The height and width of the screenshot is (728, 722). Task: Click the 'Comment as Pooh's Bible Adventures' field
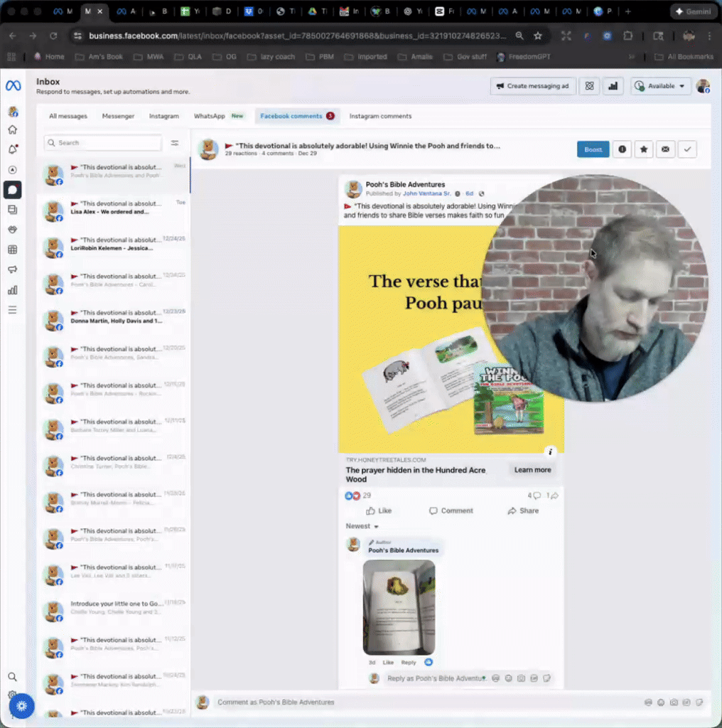[x=427, y=702]
